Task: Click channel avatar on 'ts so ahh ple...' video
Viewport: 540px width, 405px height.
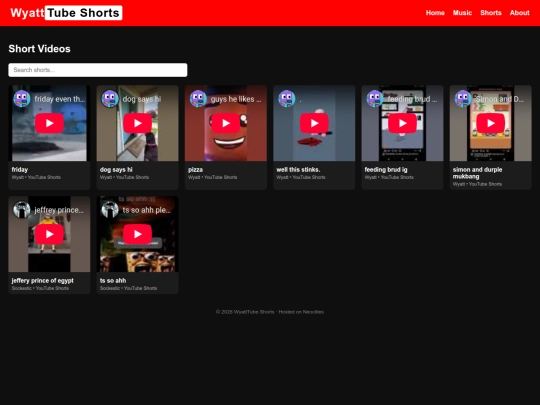Action: pos(110,210)
